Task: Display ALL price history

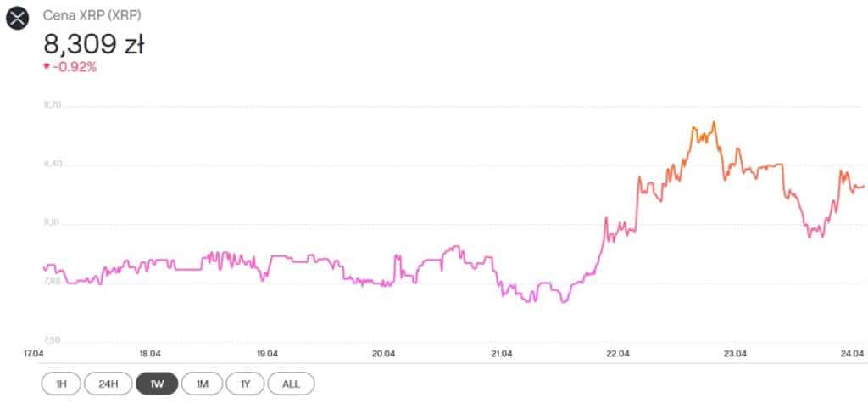Action: (x=291, y=384)
